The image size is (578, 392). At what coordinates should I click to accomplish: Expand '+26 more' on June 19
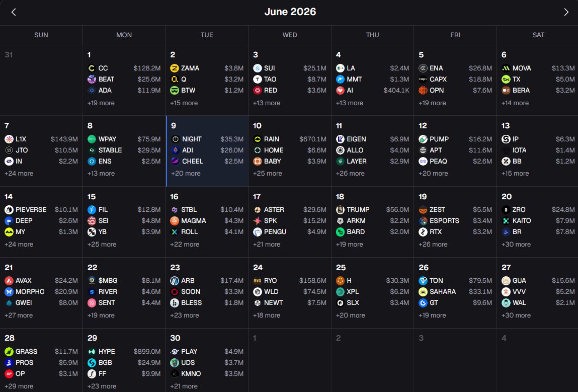(x=433, y=244)
